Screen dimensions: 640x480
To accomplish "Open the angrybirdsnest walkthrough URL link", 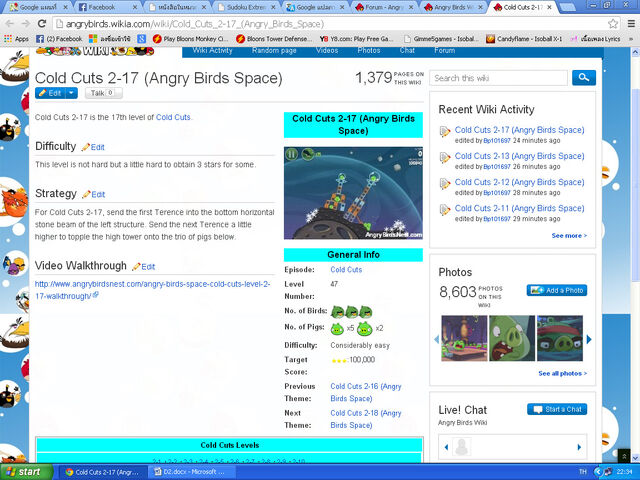I will pos(152,290).
